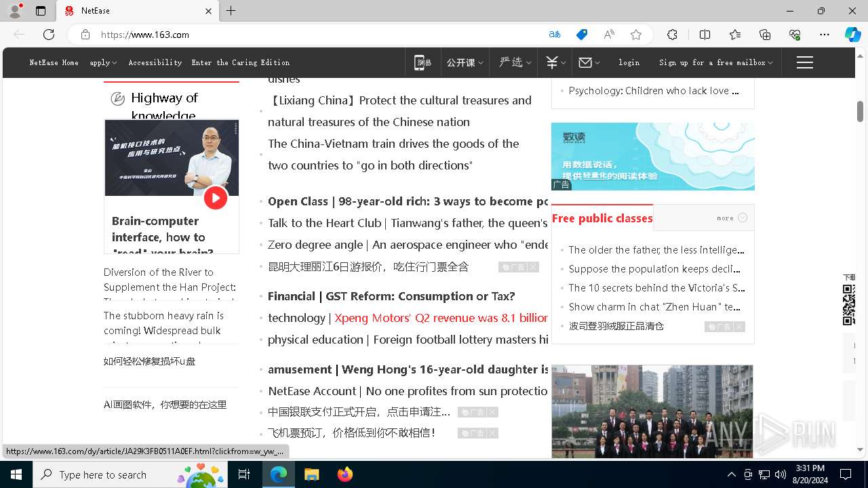Close the 中国银联支付 ad with its X
868x488 pixels.
coord(492,412)
